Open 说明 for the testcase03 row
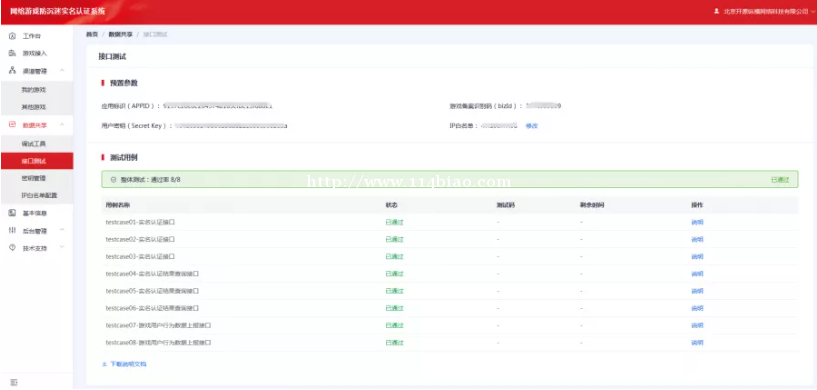 coord(697,257)
